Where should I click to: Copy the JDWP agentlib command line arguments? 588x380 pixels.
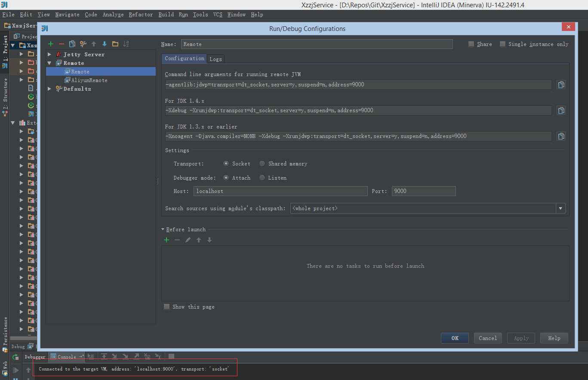coord(561,85)
